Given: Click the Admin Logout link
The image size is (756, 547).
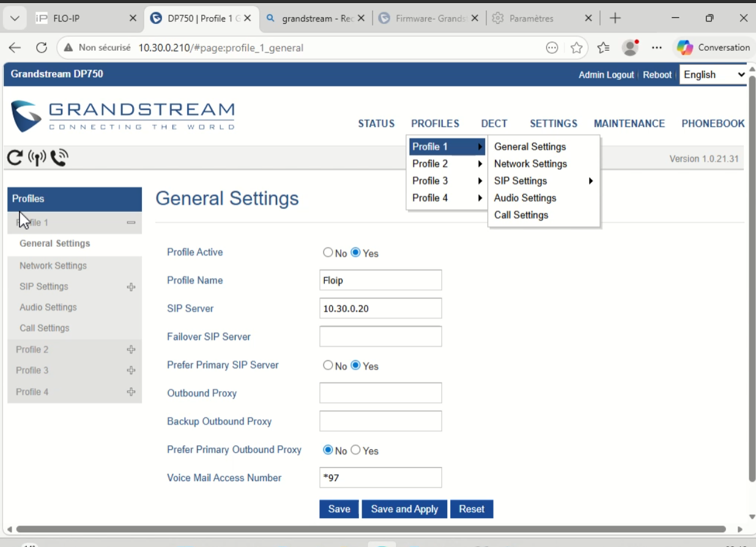Looking at the screenshot, I should point(606,75).
